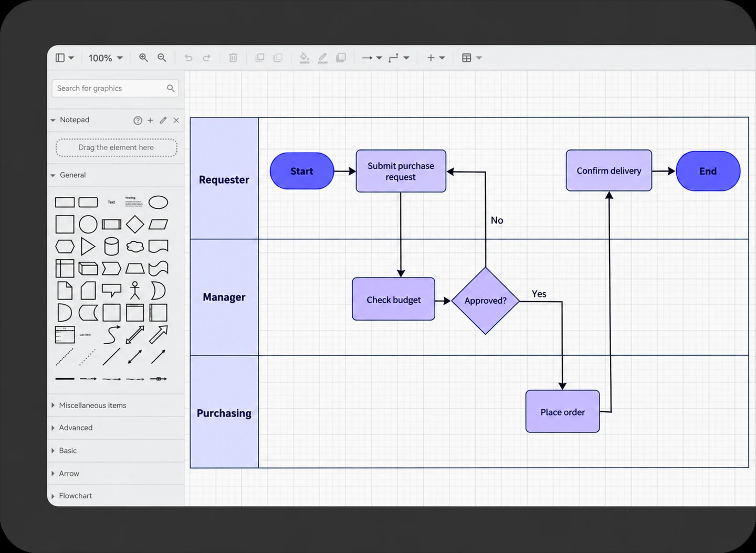Click the Notepad help question icon

point(138,120)
